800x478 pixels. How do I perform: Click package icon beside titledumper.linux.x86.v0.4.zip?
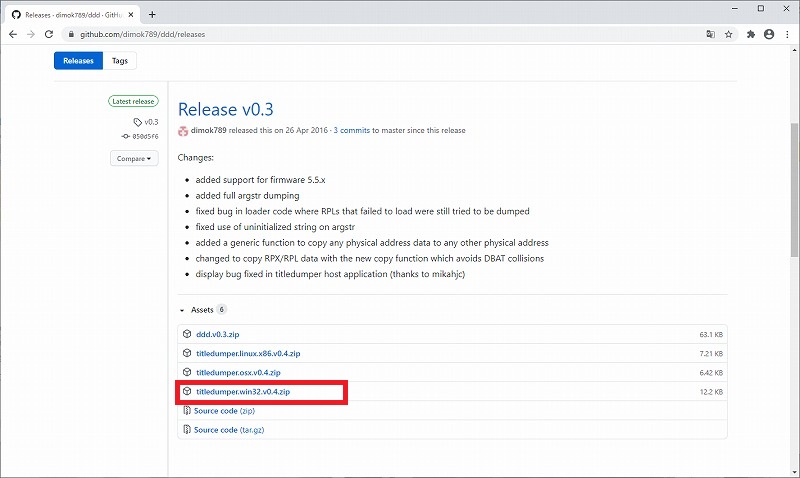click(187, 353)
